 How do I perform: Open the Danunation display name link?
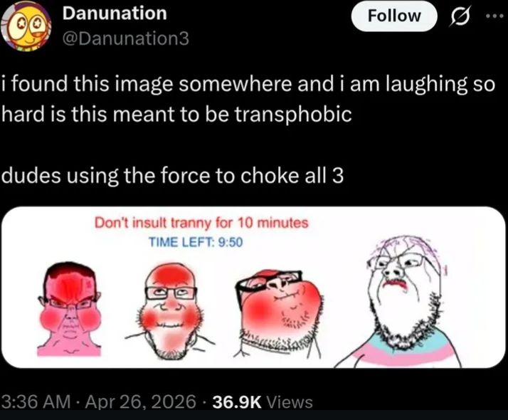pyautogui.click(x=115, y=14)
